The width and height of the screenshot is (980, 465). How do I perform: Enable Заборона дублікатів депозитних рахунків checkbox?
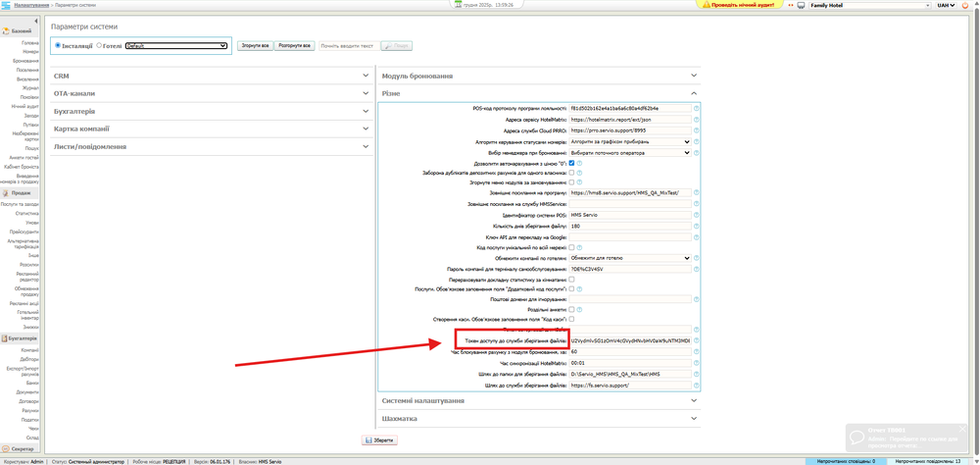point(572,173)
